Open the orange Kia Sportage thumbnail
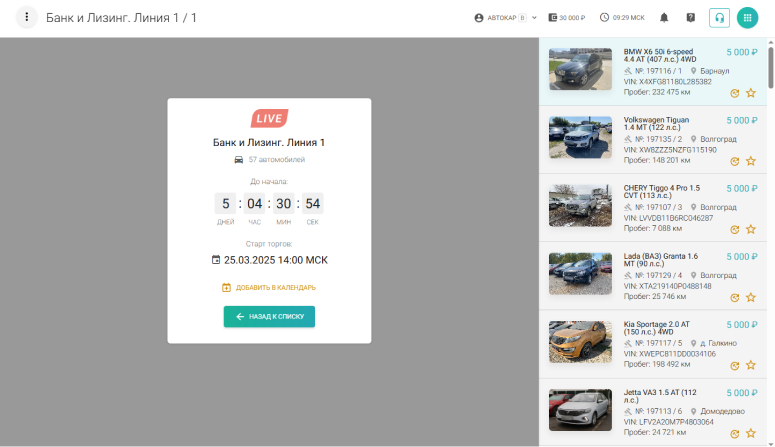The height and width of the screenshot is (447, 775). (580, 342)
